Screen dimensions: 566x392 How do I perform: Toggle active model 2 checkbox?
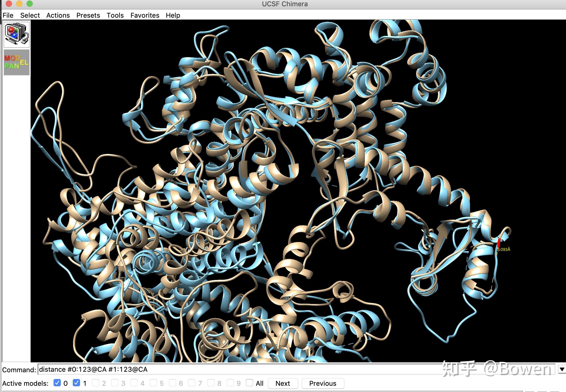coord(96,383)
